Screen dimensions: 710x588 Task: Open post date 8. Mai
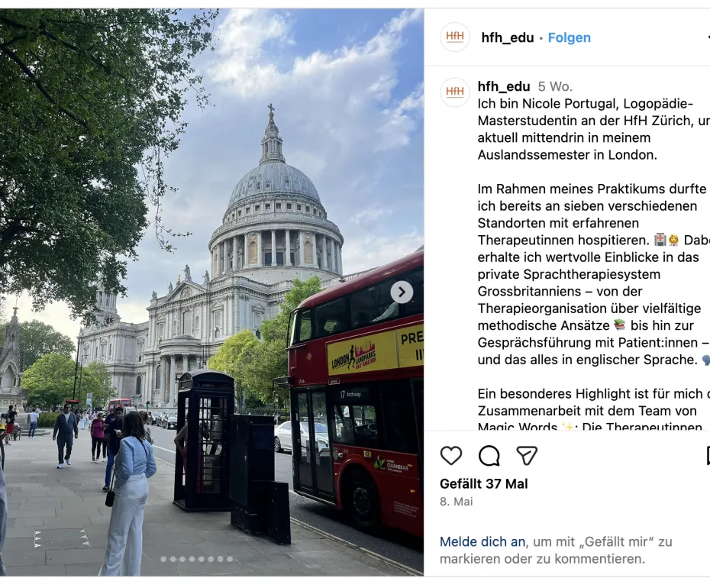click(x=456, y=502)
